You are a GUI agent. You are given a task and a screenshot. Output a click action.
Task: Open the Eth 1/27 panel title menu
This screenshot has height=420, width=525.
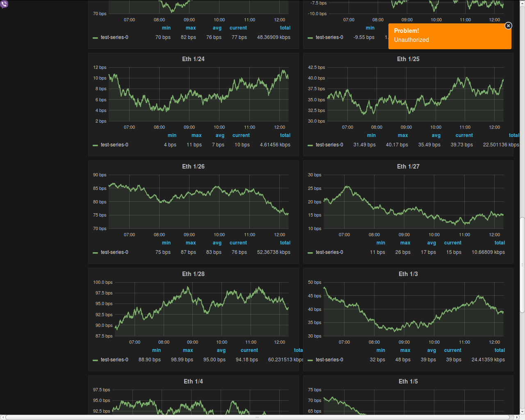click(x=408, y=167)
